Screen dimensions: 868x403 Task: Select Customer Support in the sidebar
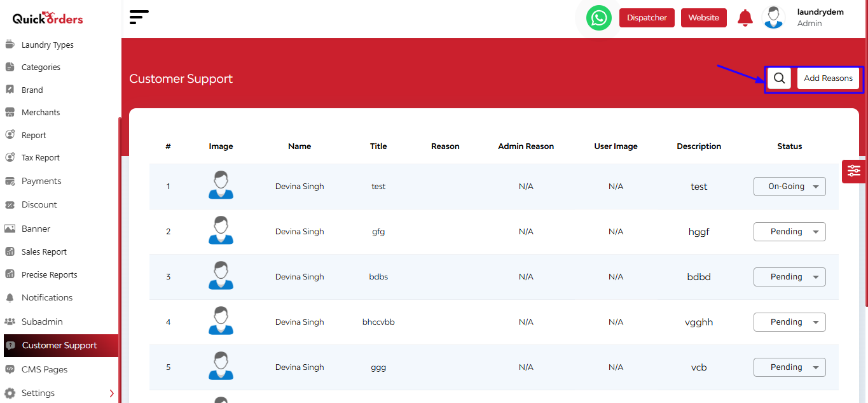pyautogui.click(x=61, y=346)
